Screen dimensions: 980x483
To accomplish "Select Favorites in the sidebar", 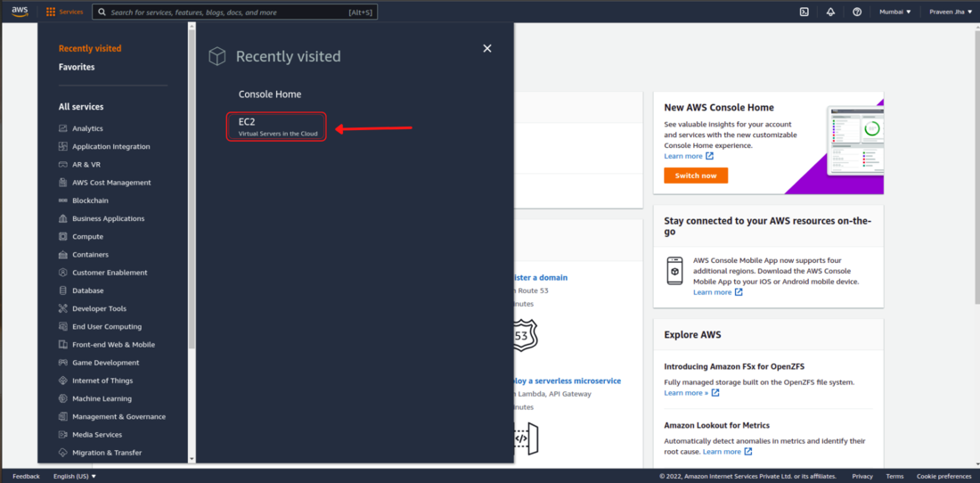I will pyautogui.click(x=77, y=67).
